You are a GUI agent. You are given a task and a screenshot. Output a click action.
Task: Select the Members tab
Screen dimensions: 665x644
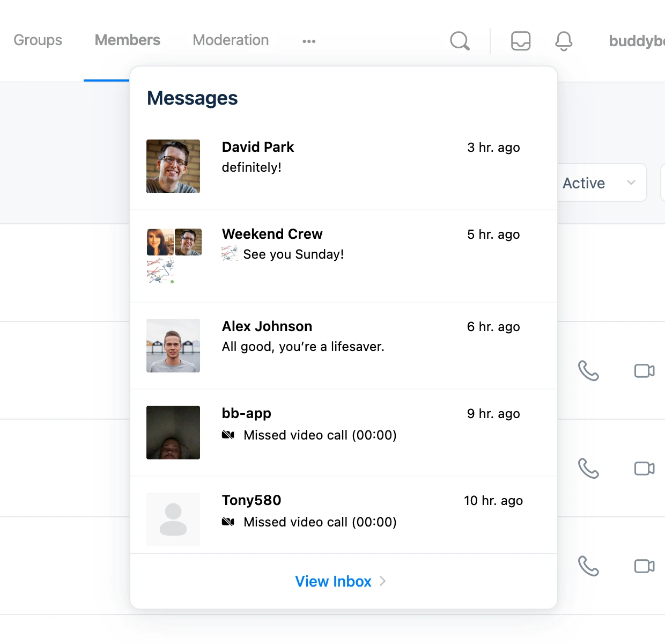click(128, 40)
